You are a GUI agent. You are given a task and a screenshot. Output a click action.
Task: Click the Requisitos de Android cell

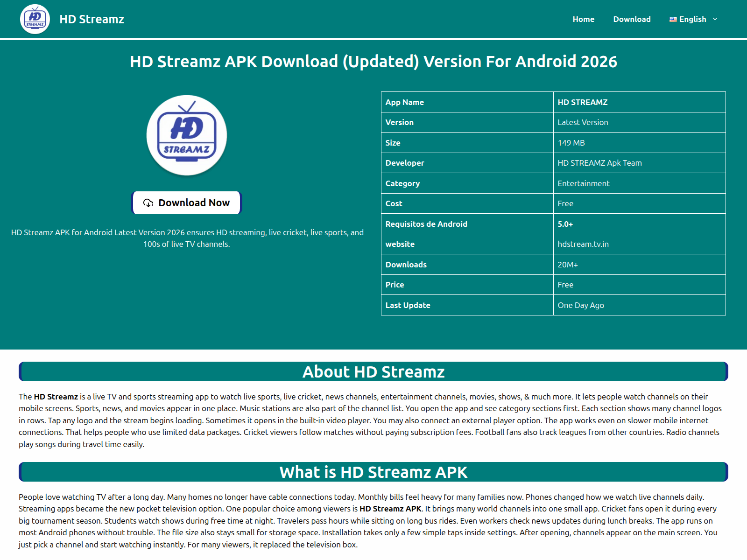467,224
